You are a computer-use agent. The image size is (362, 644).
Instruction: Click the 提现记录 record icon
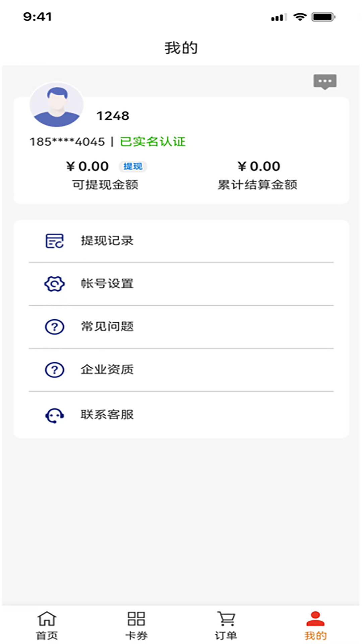tap(54, 241)
